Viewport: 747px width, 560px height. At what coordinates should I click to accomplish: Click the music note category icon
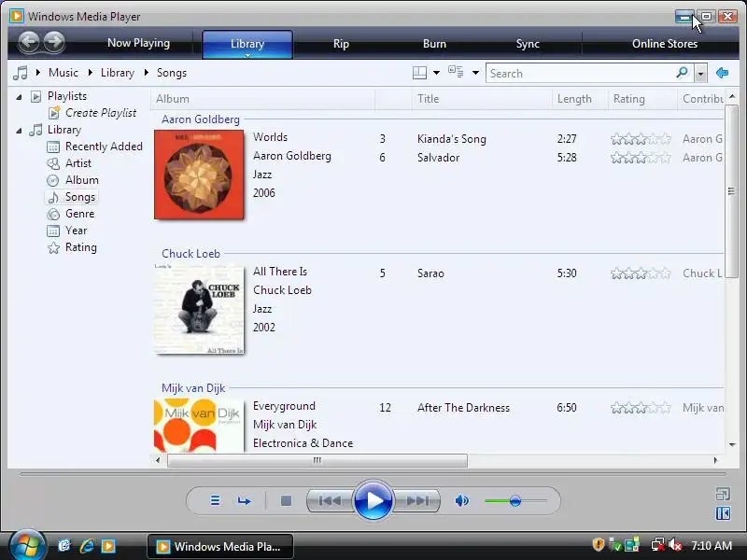[x=20, y=73]
